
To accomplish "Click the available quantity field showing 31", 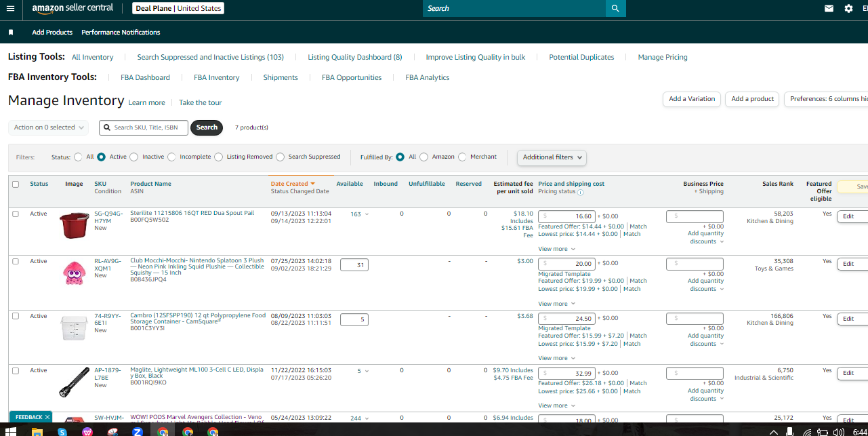I will click(x=354, y=265).
